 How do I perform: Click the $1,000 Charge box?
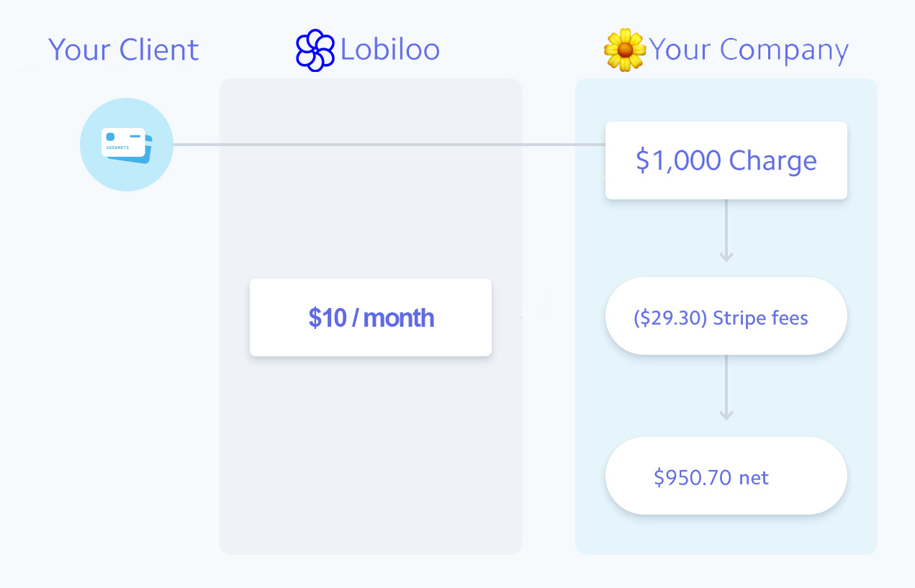(x=726, y=160)
